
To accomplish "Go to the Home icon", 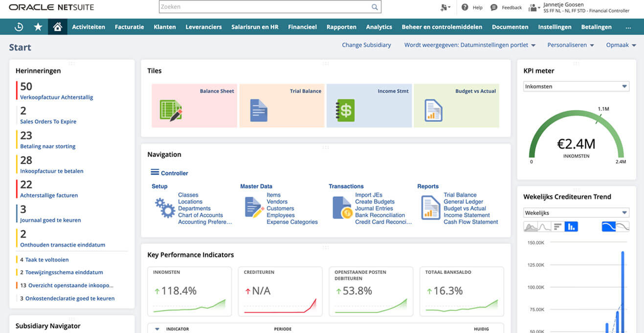I will [x=58, y=27].
